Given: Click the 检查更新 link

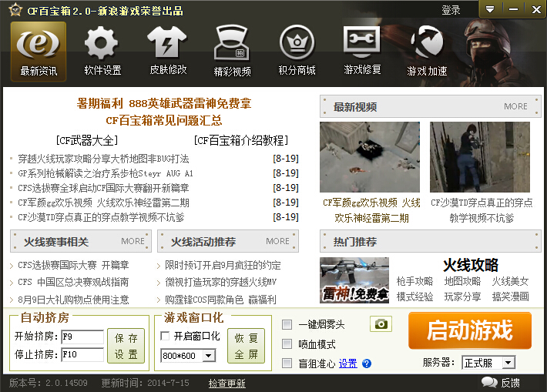Looking at the screenshot, I should tap(227, 384).
